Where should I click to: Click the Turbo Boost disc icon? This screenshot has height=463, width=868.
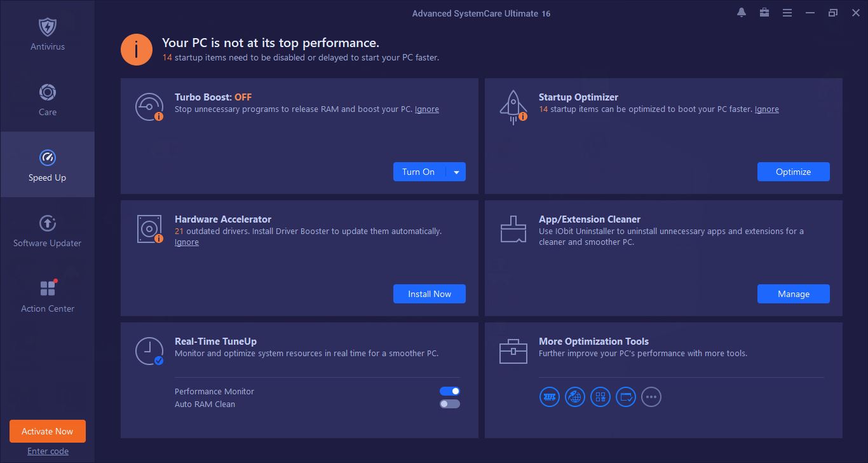tap(149, 107)
